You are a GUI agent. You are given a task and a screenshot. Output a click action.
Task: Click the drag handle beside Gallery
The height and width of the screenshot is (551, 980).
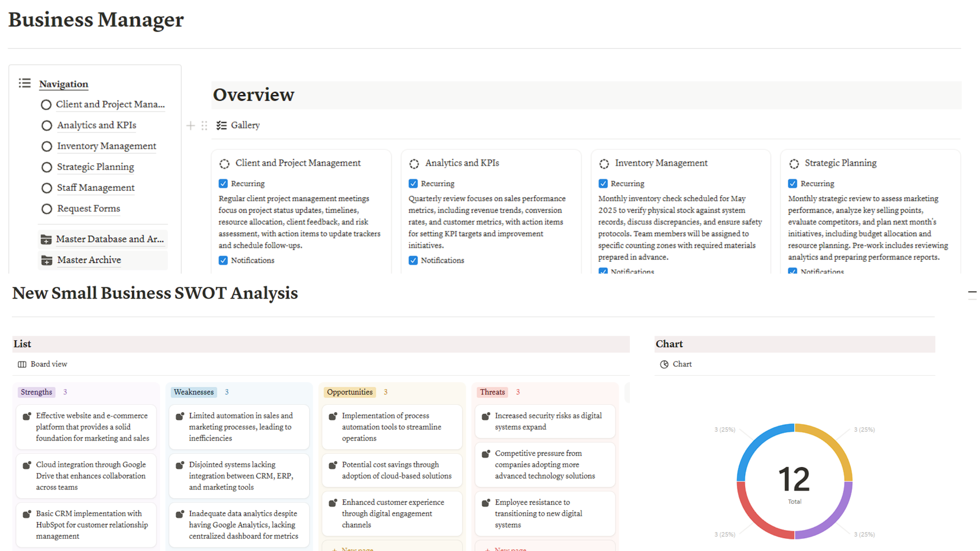(x=204, y=125)
